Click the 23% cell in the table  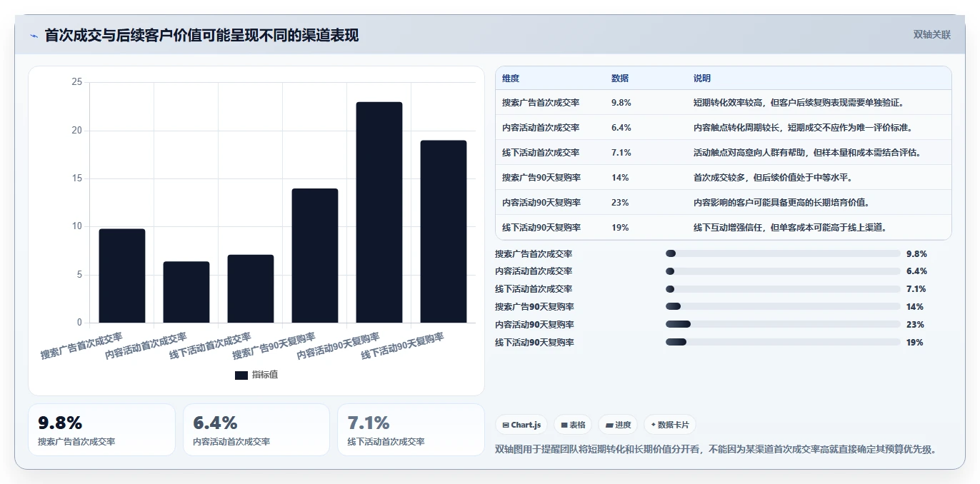point(620,203)
